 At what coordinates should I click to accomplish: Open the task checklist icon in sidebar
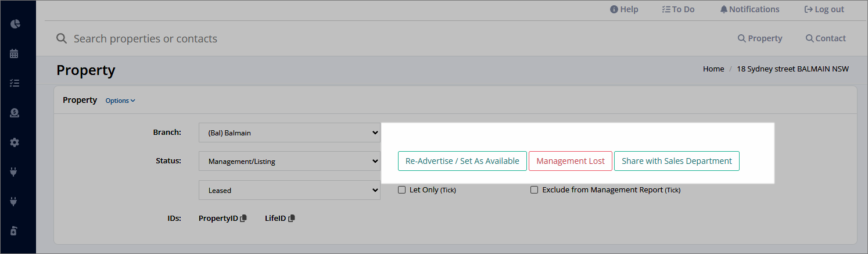point(15,83)
